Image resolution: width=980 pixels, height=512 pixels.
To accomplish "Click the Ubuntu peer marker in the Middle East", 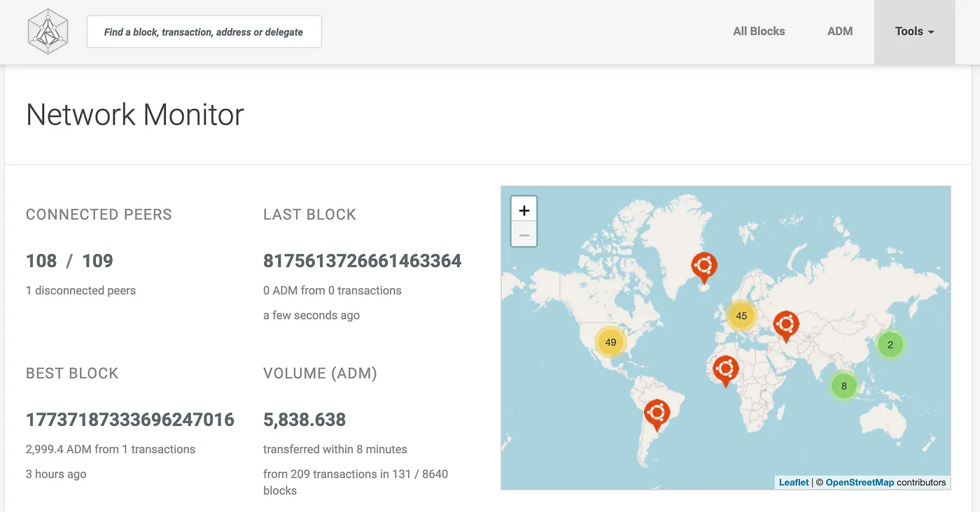I will point(785,326).
